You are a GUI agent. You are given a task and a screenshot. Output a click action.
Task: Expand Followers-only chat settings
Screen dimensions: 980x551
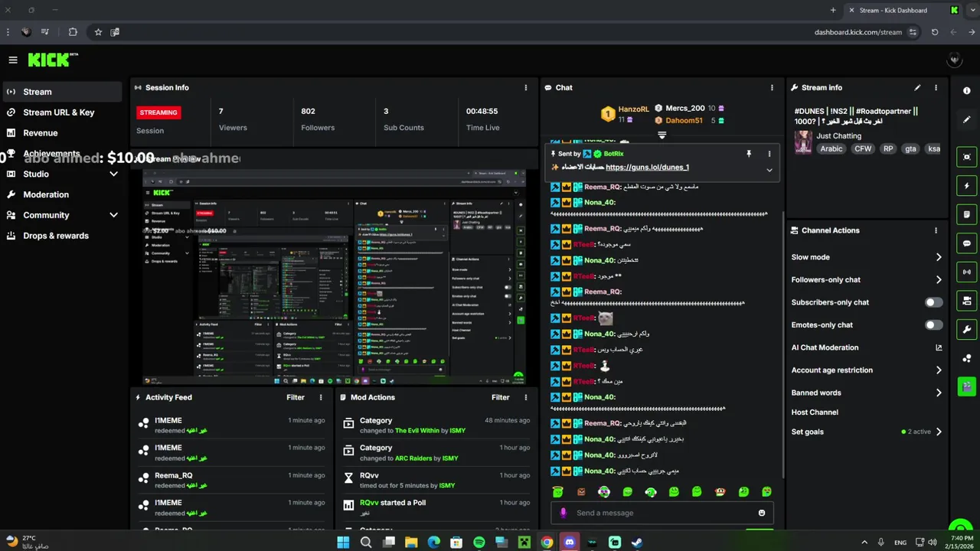(x=939, y=280)
